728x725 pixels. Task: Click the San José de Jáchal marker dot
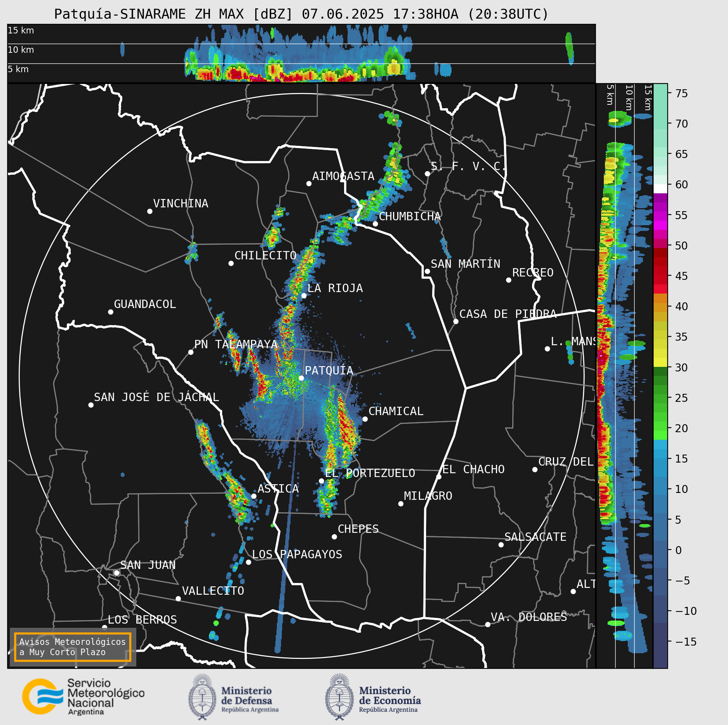tap(91, 405)
